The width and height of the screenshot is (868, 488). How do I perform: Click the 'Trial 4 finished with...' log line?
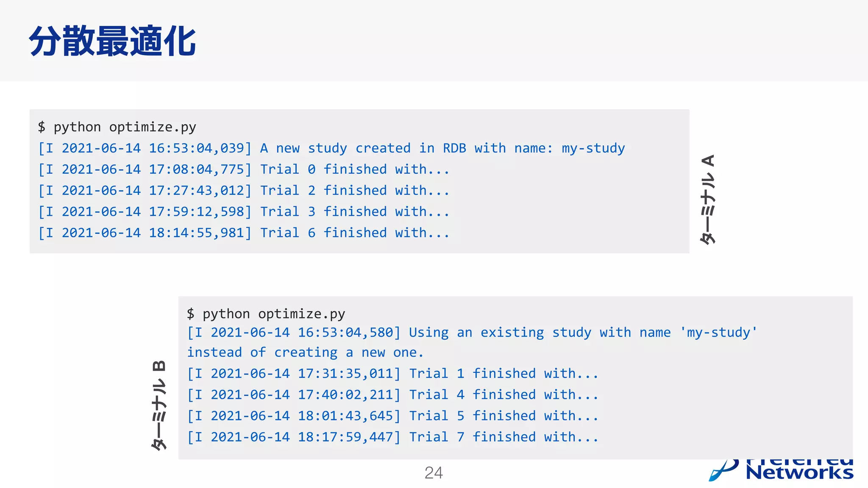393,395
